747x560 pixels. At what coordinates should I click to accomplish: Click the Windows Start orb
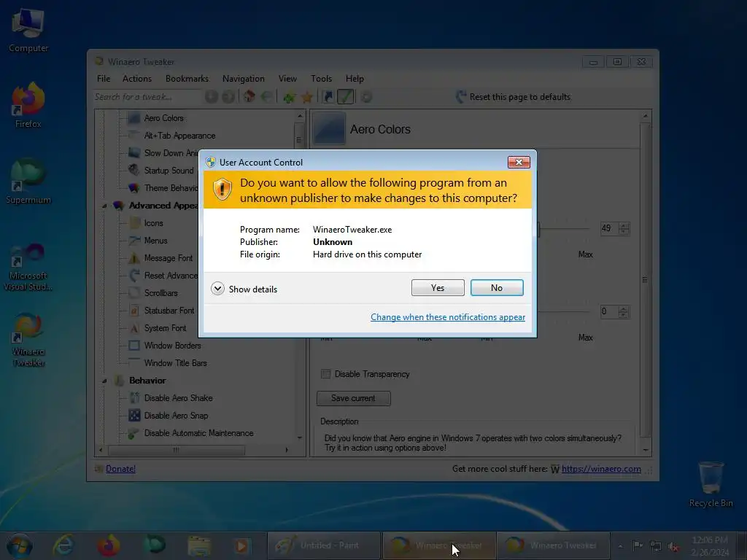20,545
